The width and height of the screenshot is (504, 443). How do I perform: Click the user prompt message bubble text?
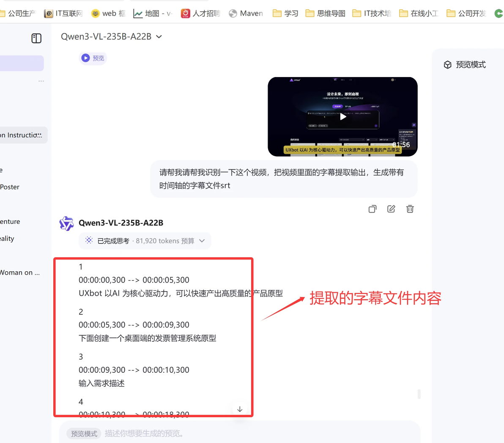(x=282, y=179)
